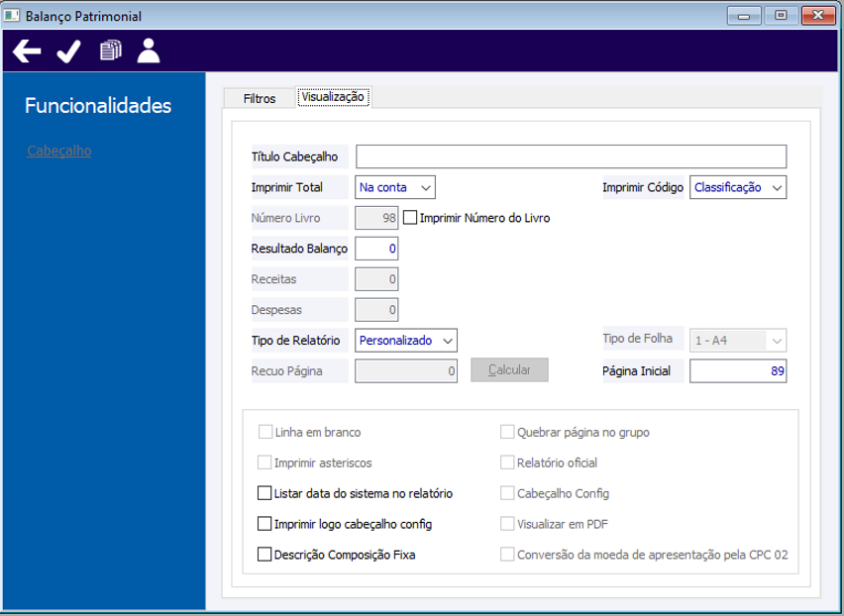Click the documents copy icon

110,51
